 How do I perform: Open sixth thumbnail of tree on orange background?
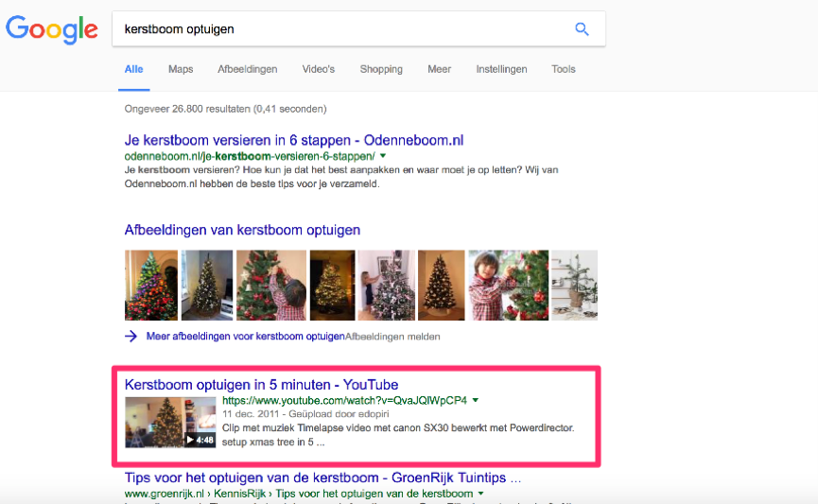point(442,285)
